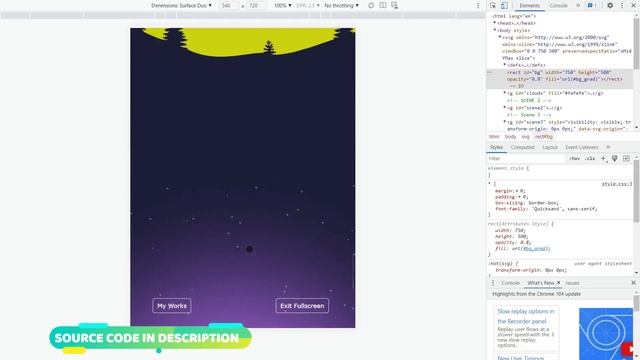Expand the g id scene2 node
This screenshot has width=640, height=360.
(504, 108)
